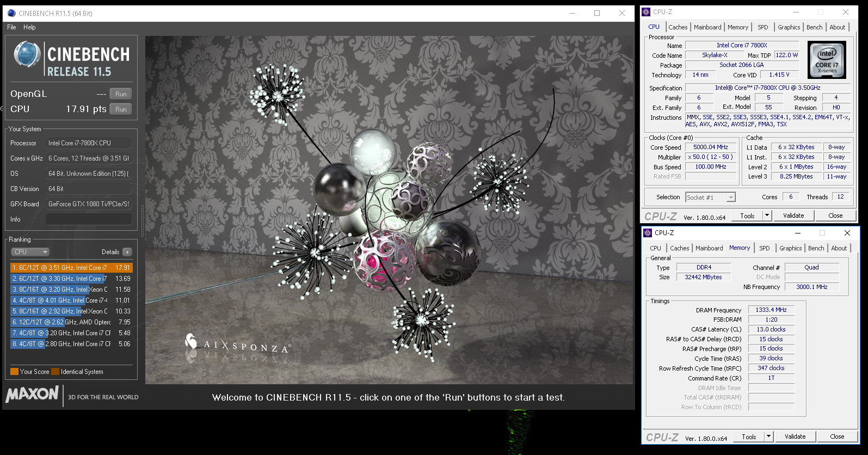Run the OpenGL benchmark test
The width and height of the screenshot is (868, 455).
121,94
